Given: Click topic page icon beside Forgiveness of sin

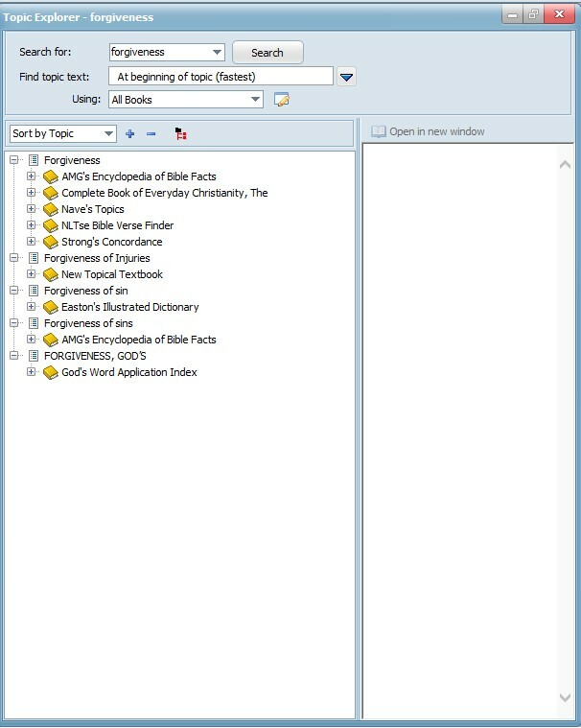Looking at the screenshot, I should point(34,291).
